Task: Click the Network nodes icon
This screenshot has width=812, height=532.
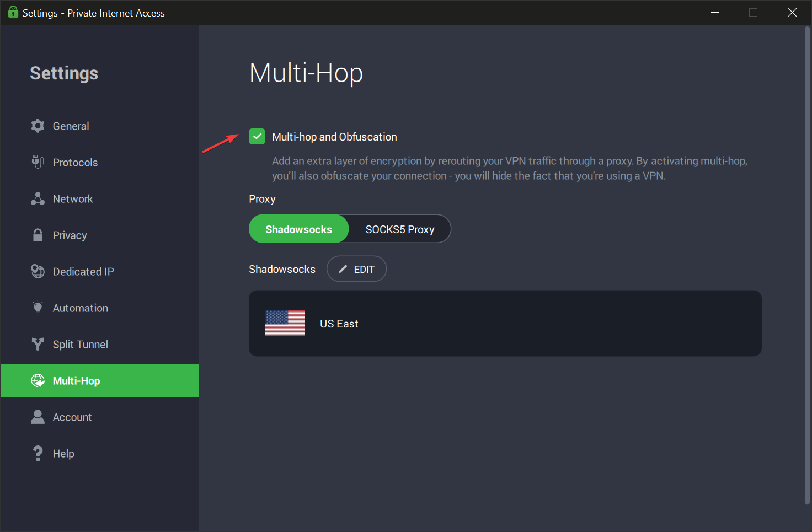Action: click(x=38, y=198)
